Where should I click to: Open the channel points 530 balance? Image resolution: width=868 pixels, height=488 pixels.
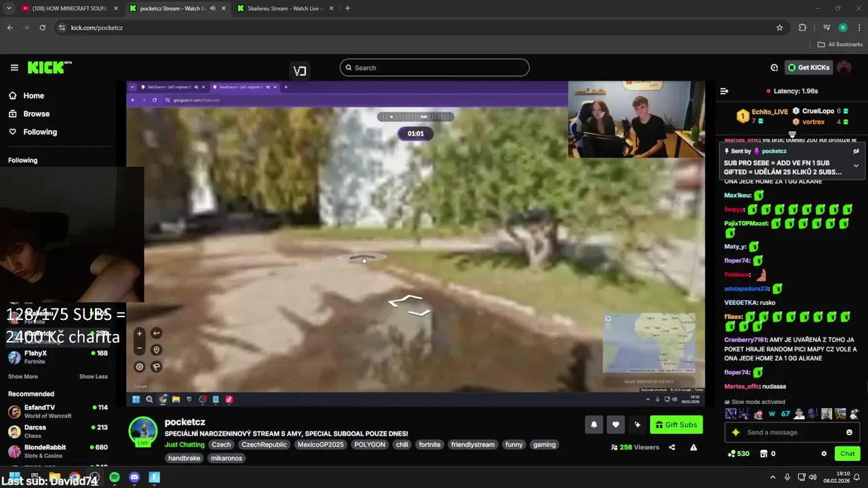(738, 453)
